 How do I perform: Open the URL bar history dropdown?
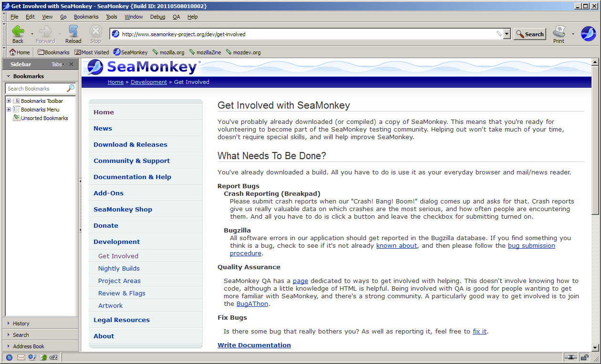(x=507, y=34)
